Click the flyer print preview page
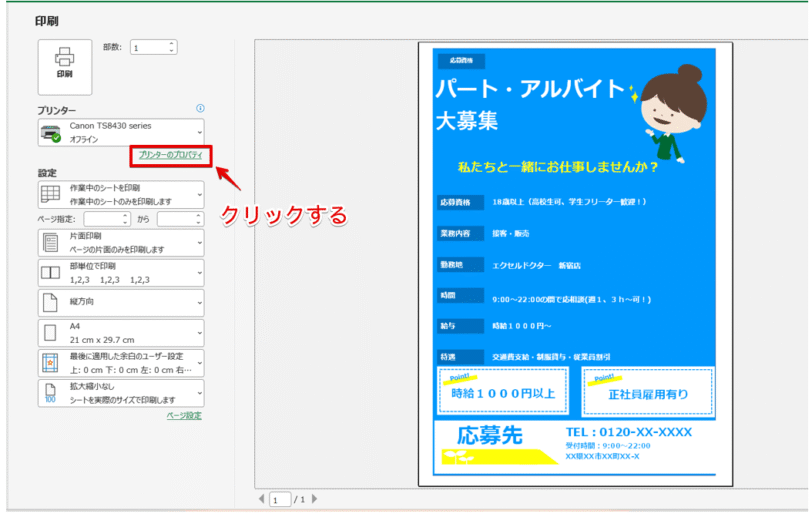This screenshot has width=812, height=514. (x=575, y=265)
